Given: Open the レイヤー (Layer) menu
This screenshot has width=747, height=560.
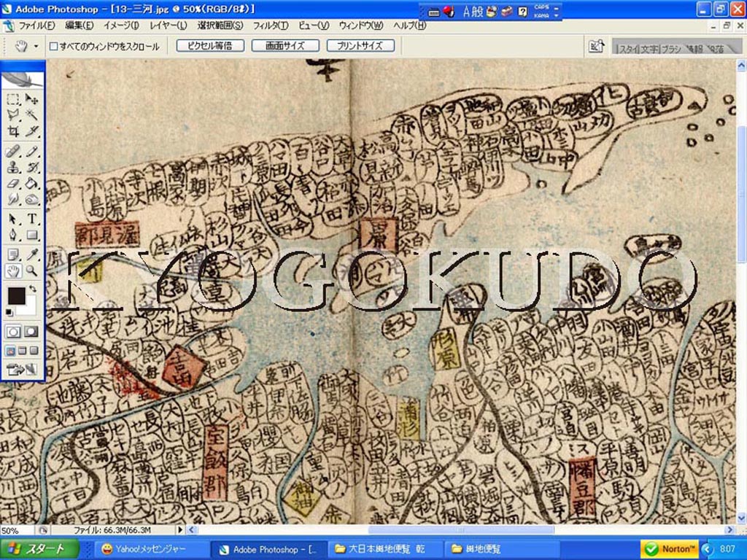Looking at the screenshot, I should [x=169, y=26].
